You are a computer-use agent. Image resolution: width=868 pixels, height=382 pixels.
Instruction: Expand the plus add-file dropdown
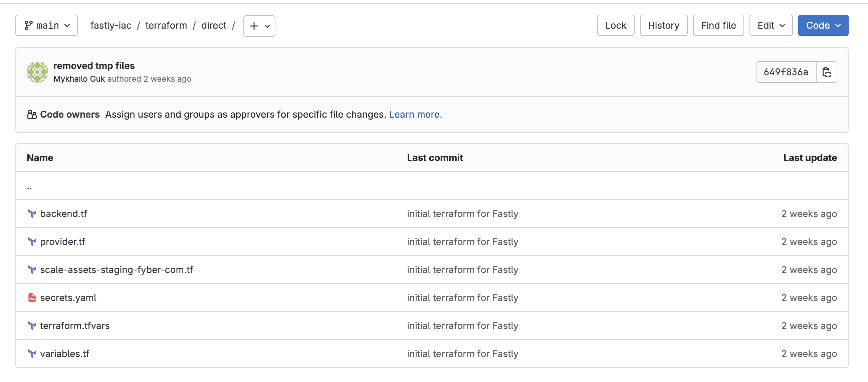pos(259,26)
